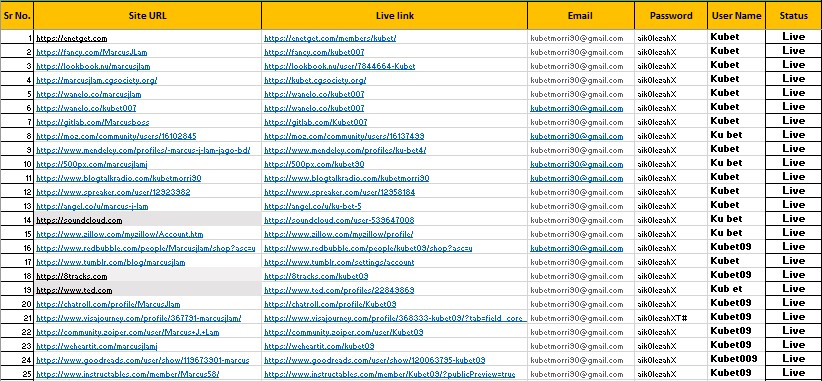Select the aik0leahXT# password cell
The height and width of the screenshot is (381, 822).
click(x=670, y=318)
